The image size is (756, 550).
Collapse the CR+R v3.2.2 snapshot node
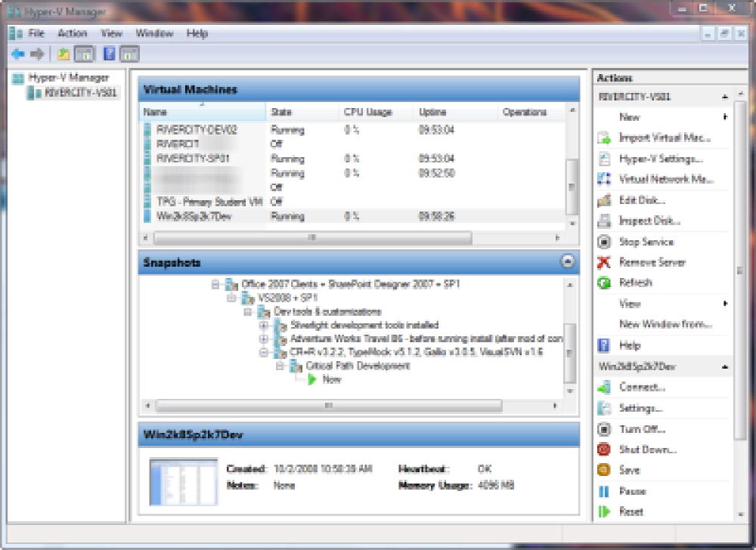tap(264, 353)
